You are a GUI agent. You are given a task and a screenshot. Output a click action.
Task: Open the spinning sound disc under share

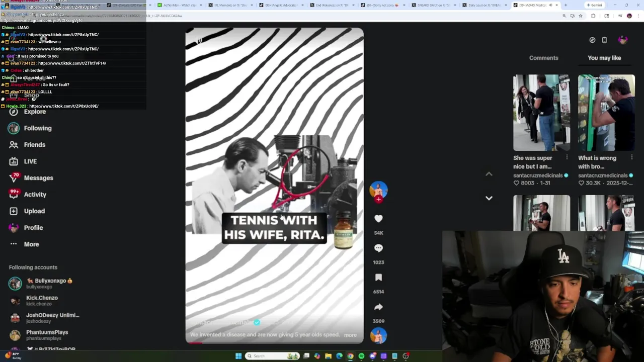[x=378, y=336]
